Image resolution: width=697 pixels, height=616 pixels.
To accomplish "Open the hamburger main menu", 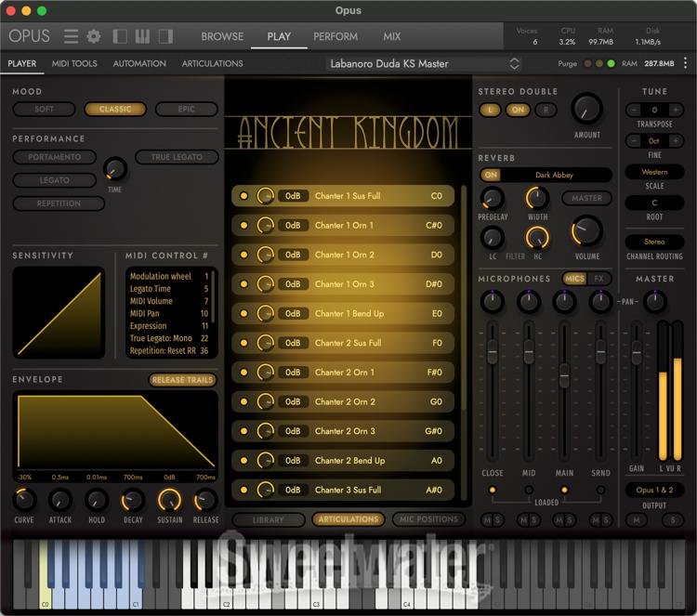I will pos(71,36).
